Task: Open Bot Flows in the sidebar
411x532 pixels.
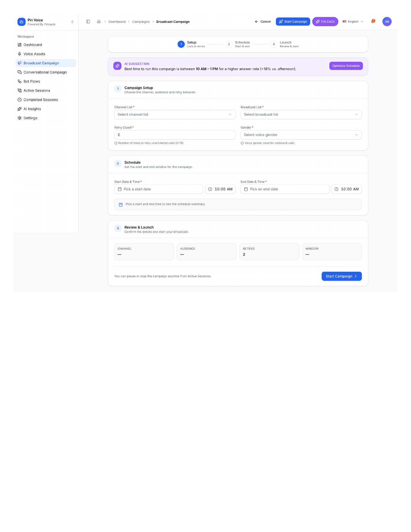Action: pyautogui.click(x=46, y=81)
